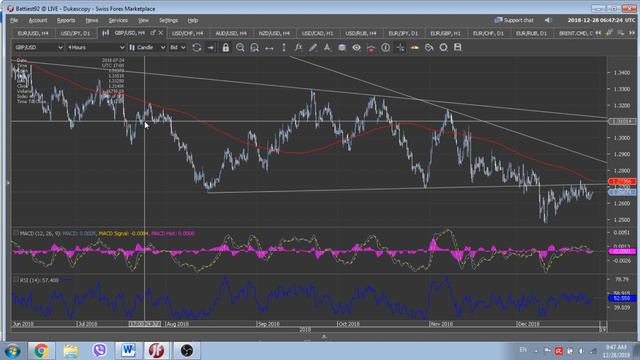Click the zoom out magnifier icon
Viewport: 640px width, 360px height.
[x=240, y=47]
